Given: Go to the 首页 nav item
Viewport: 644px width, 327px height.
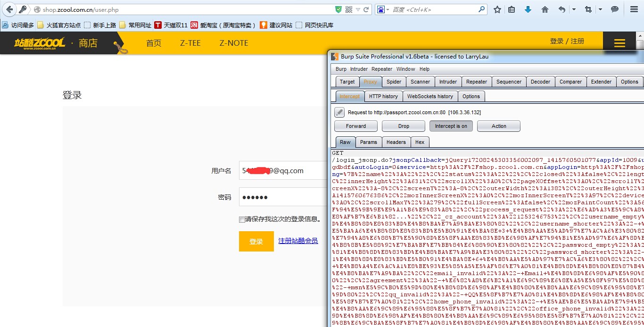Looking at the screenshot, I should (154, 43).
